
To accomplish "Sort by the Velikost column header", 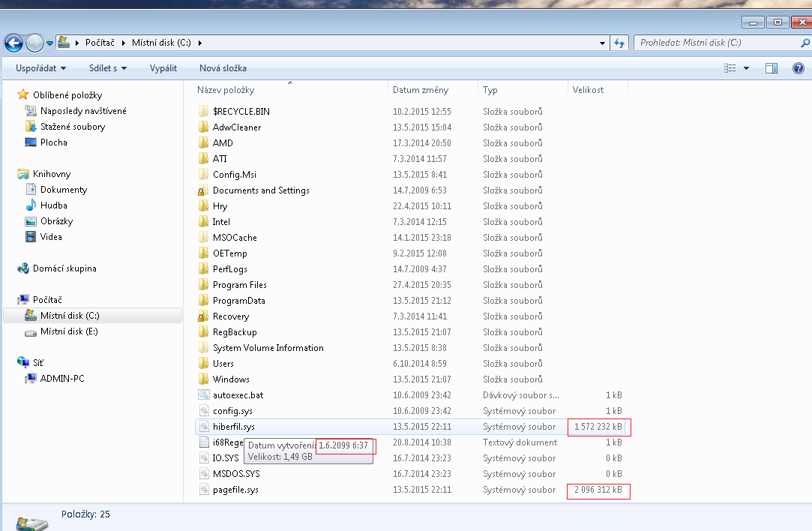I will tap(588, 90).
